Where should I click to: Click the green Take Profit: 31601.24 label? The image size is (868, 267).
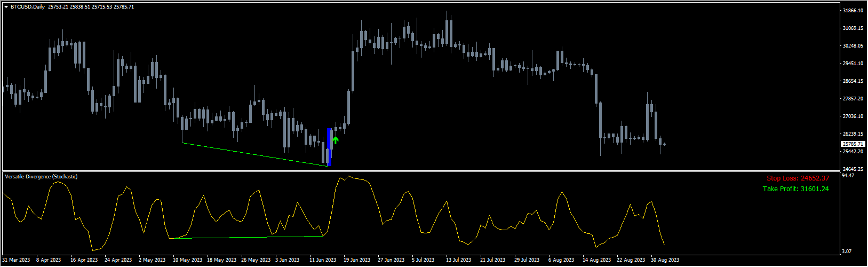(796, 189)
